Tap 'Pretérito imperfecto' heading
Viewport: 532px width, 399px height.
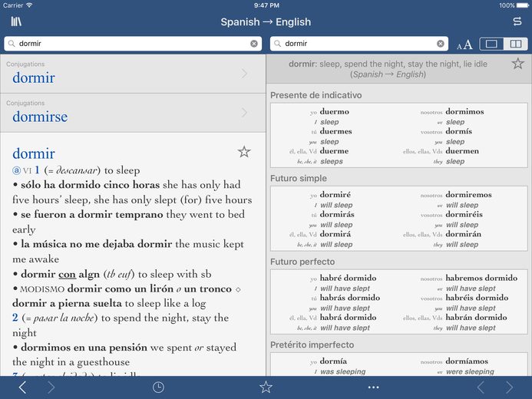coord(312,345)
